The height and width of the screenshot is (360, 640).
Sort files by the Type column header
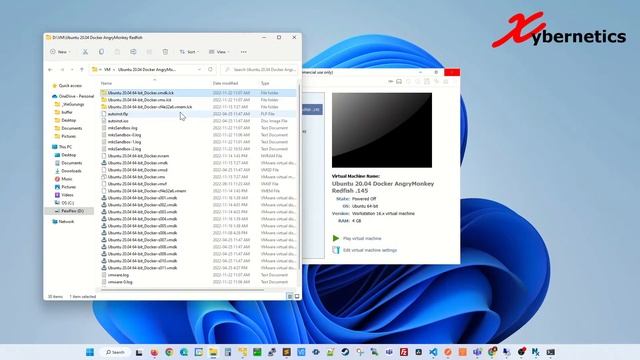[x=265, y=83]
